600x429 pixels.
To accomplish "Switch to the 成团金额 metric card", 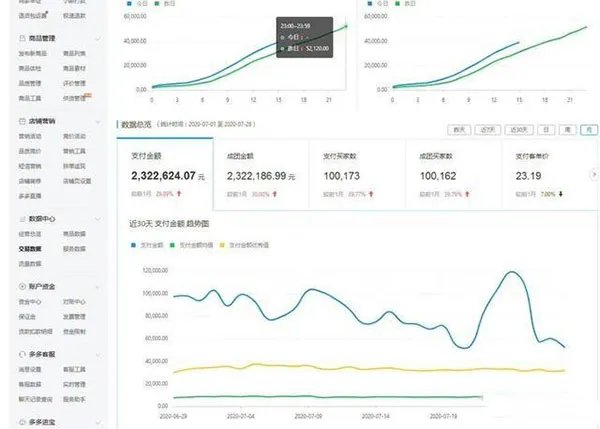I will [263, 170].
